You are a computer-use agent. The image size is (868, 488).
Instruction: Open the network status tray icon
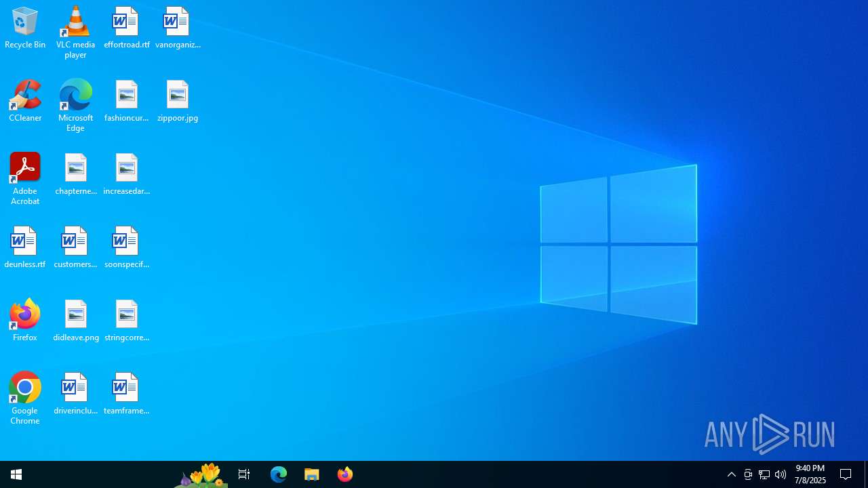764,474
